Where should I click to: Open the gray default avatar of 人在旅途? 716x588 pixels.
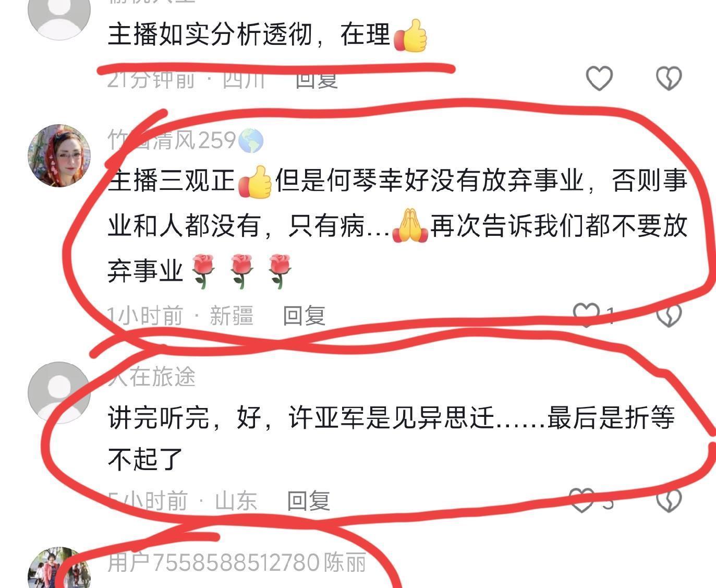[x=59, y=392]
